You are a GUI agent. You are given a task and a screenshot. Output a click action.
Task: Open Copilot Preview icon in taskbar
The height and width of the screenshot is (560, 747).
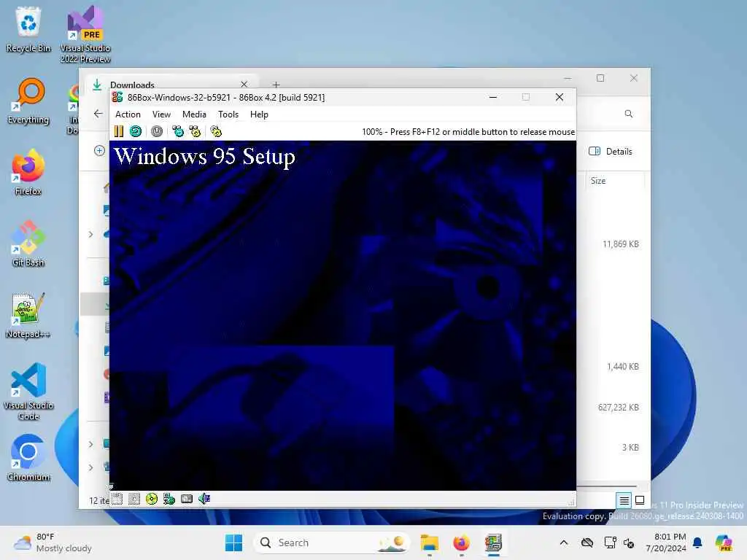click(x=723, y=542)
